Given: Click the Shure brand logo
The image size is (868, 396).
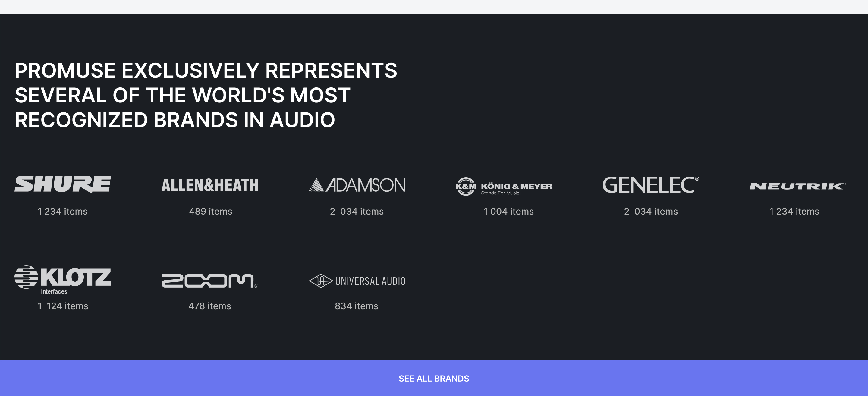Looking at the screenshot, I should (x=63, y=185).
